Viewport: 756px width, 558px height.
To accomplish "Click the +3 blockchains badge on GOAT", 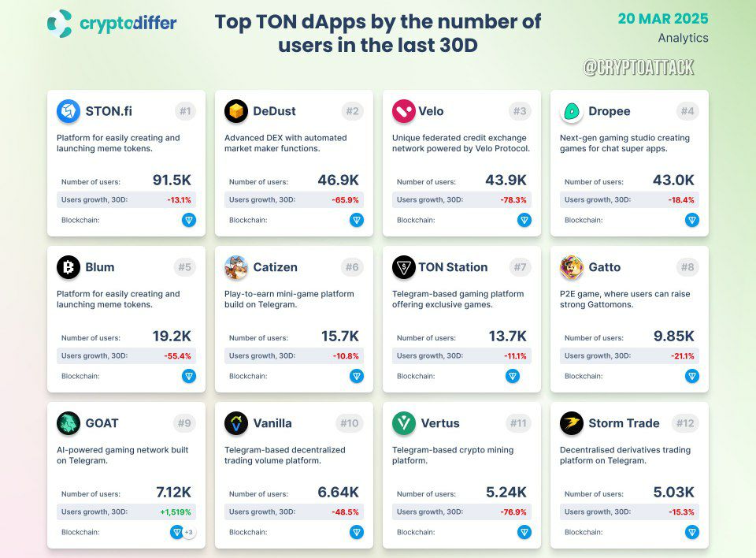I will coord(189,533).
